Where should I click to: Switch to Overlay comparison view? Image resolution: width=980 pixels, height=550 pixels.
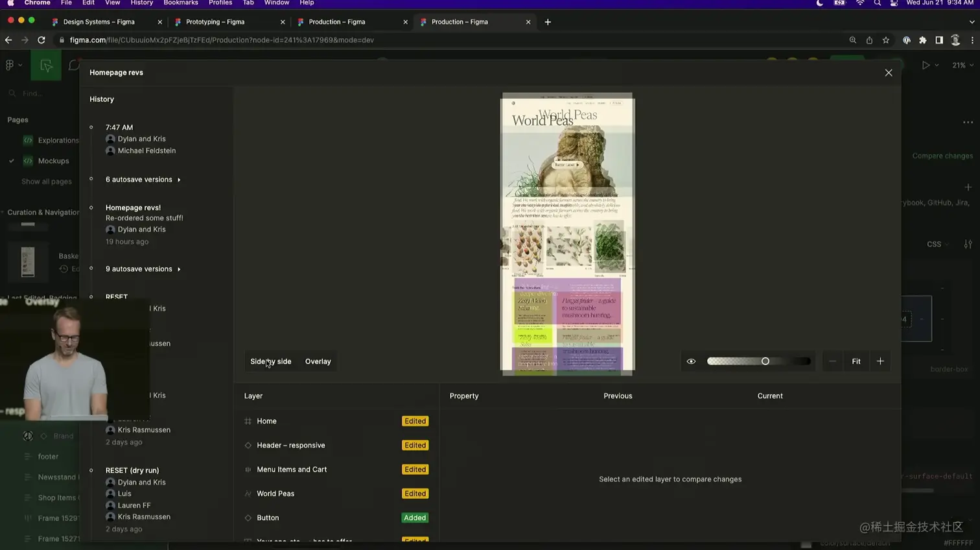point(318,361)
